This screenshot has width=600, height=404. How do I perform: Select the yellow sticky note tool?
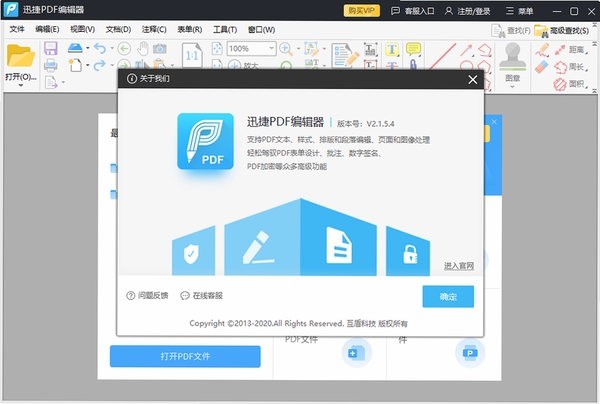(413, 49)
